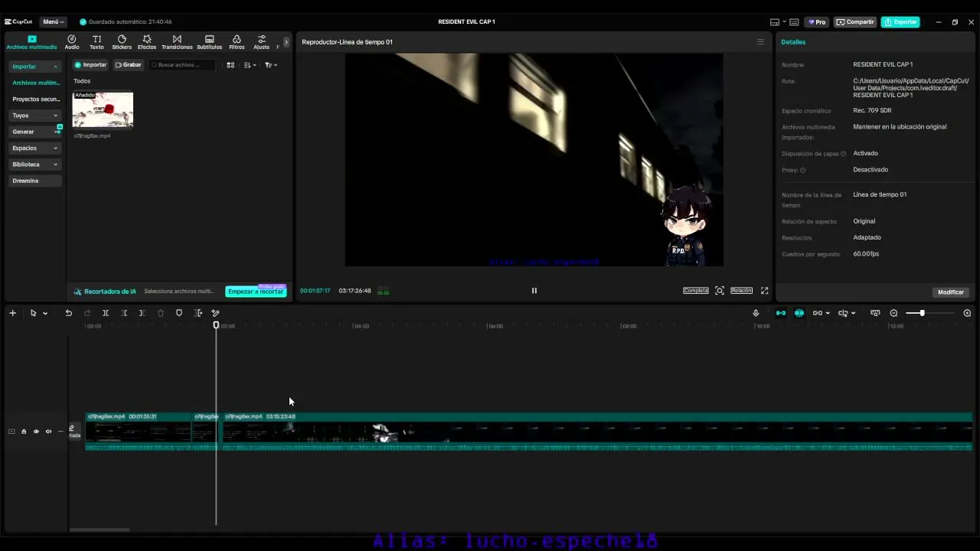980x551 pixels.
Task: Open the Stickers tab
Action: (x=122, y=42)
